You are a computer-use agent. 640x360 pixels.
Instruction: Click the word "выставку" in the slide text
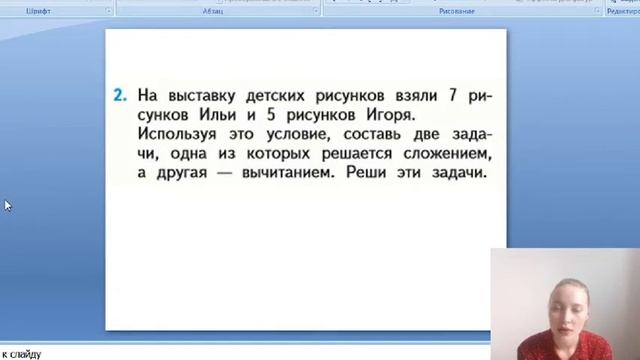(202, 96)
